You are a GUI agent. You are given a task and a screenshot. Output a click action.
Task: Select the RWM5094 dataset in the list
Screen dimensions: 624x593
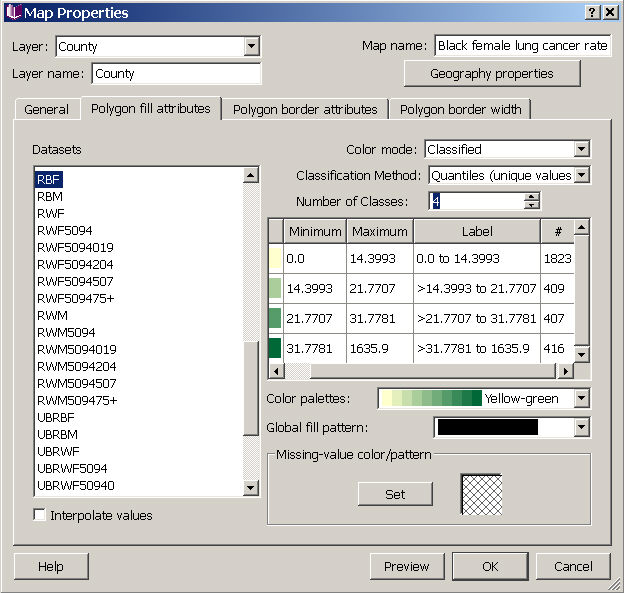tap(66, 332)
